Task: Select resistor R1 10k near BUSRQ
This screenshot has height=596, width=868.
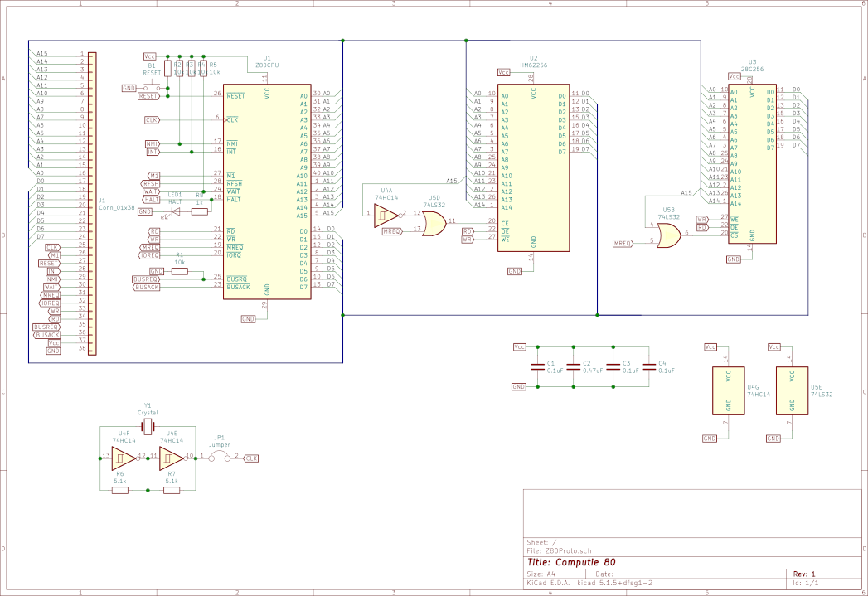Action: (x=179, y=271)
